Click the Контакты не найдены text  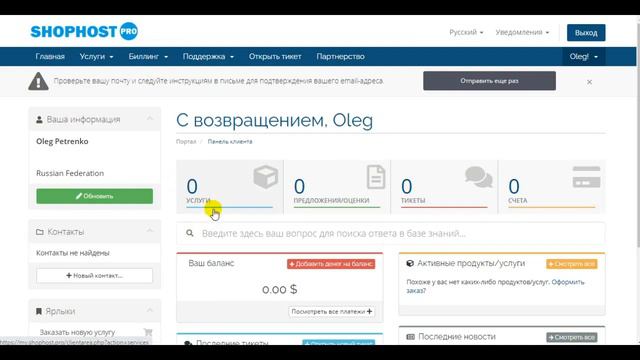point(73,253)
